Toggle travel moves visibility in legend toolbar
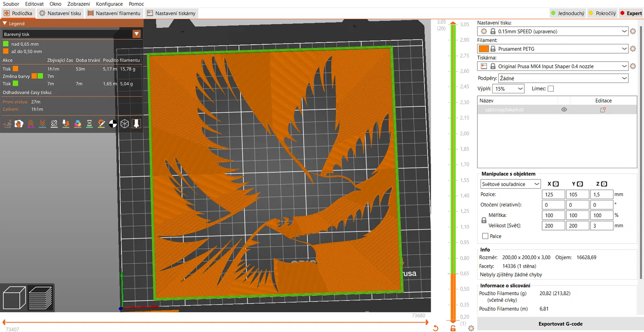Screen dimensions: 644x332 (7, 124)
